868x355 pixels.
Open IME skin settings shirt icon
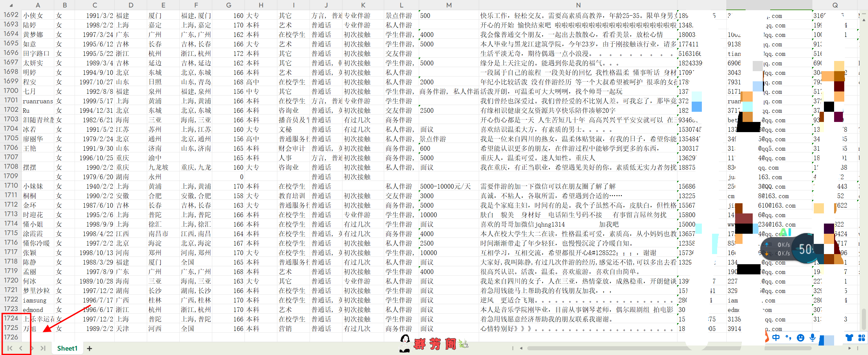pyautogui.click(x=849, y=337)
